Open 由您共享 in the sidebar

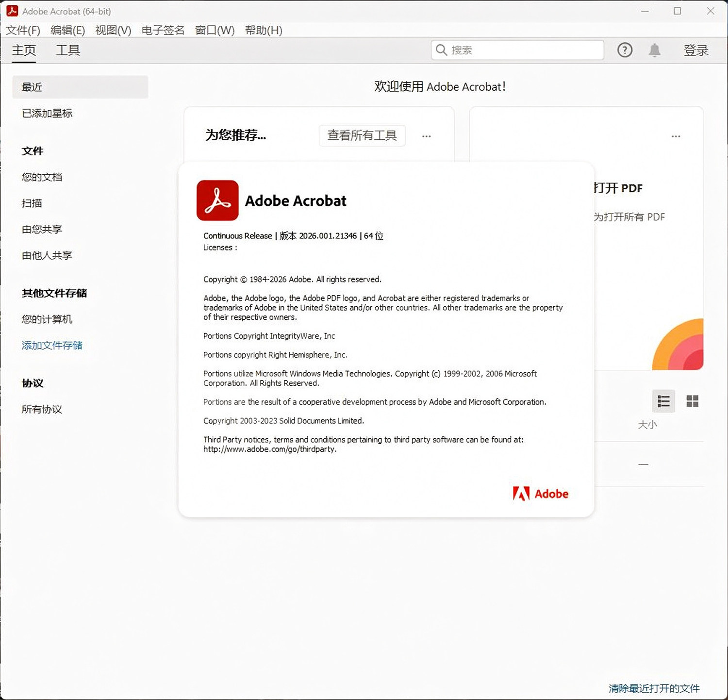(42, 229)
